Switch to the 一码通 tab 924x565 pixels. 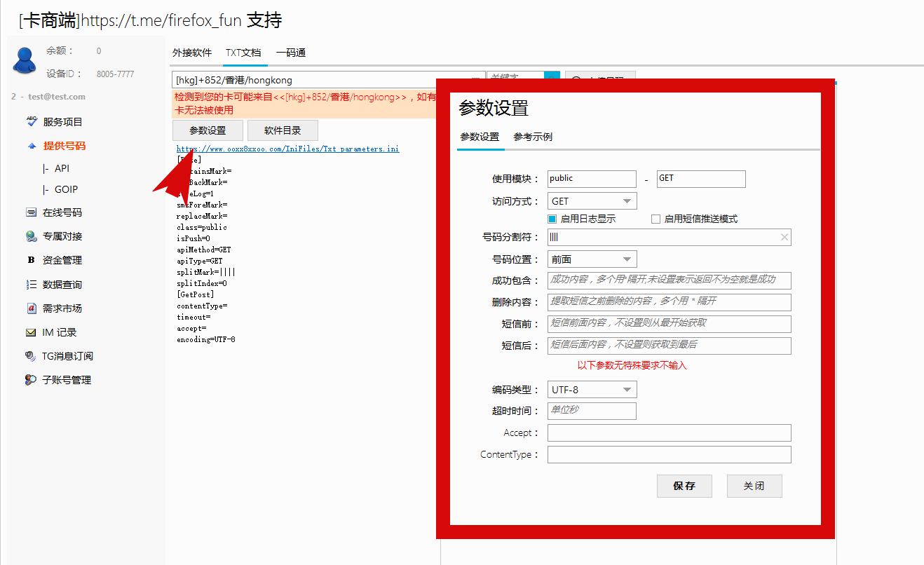(x=291, y=53)
